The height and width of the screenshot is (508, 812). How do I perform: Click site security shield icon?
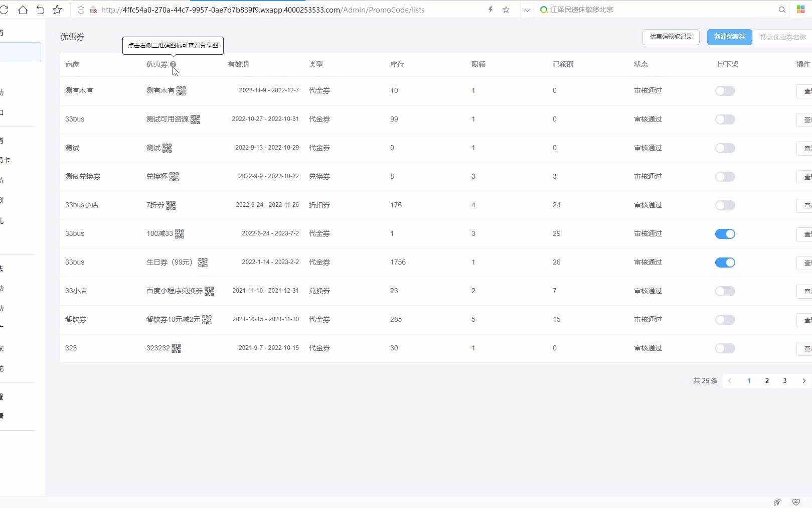tap(81, 10)
